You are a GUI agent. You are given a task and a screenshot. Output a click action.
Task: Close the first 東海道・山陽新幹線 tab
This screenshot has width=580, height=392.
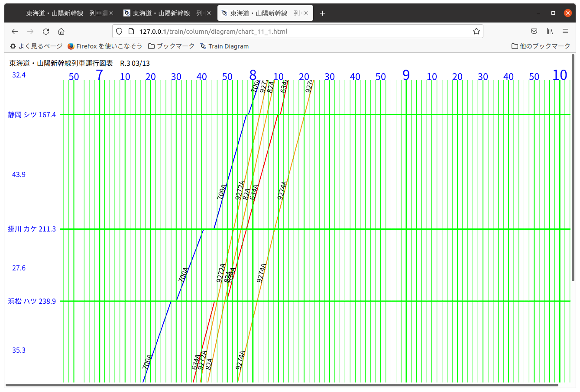point(111,13)
